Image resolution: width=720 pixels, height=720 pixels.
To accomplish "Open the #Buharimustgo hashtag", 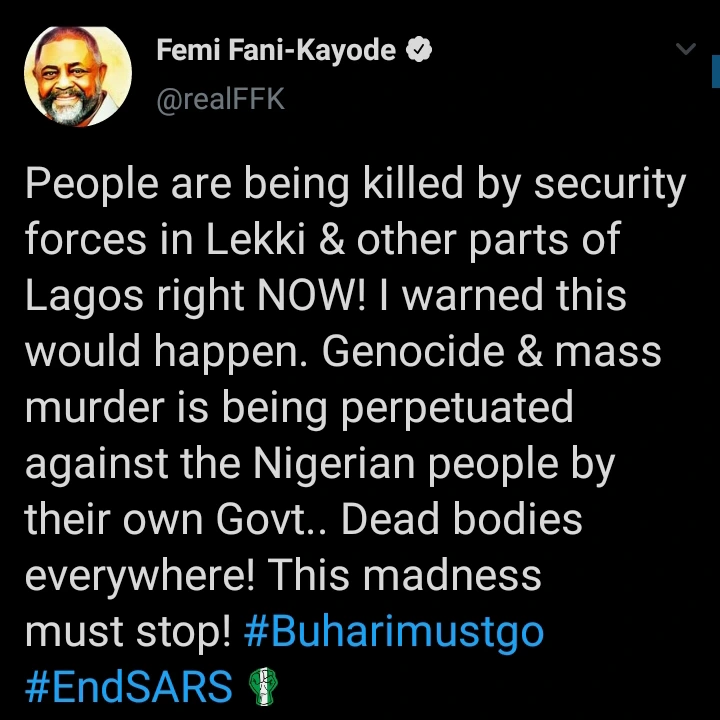I will 393,631.
